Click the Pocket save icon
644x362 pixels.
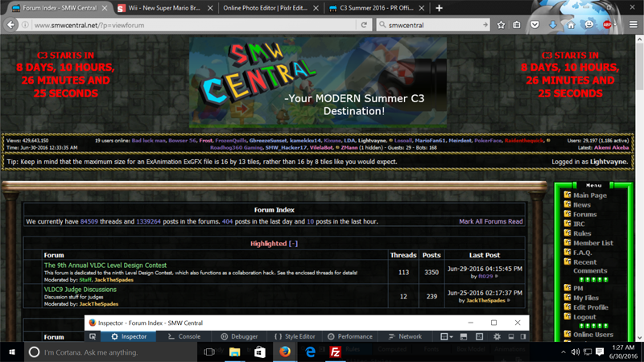point(535,25)
